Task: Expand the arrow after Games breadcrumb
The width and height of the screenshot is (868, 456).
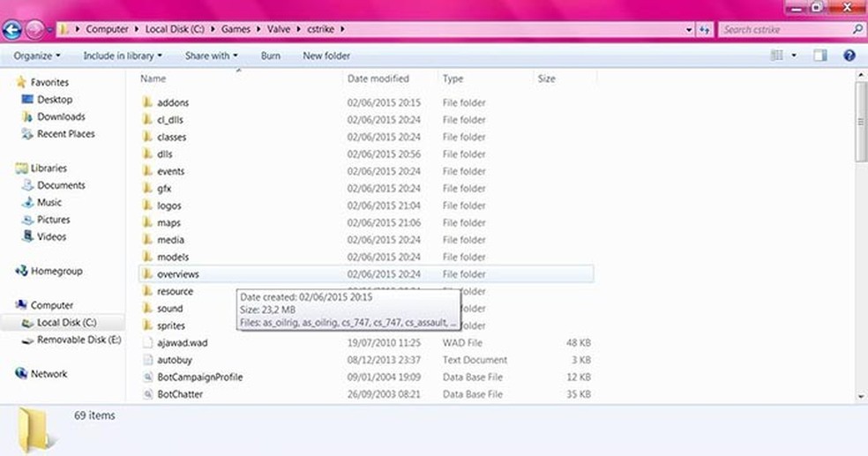Action: pos(258,29)
